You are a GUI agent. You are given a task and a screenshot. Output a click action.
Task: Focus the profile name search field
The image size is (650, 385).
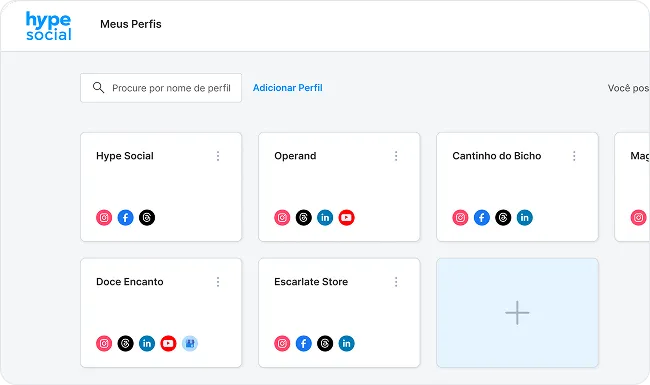coord(161,88)
